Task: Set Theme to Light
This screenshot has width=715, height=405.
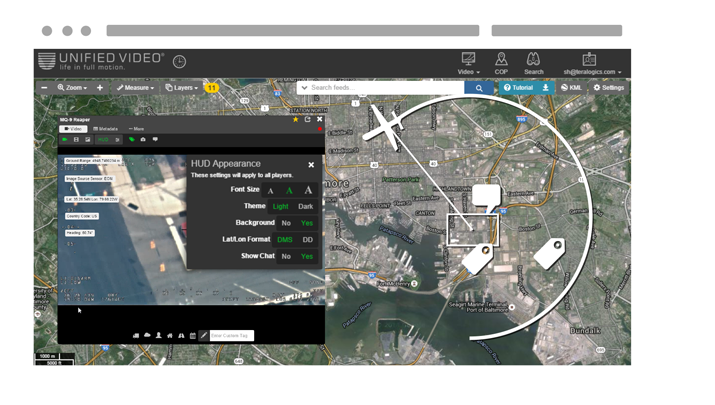Action: (280, 207)
